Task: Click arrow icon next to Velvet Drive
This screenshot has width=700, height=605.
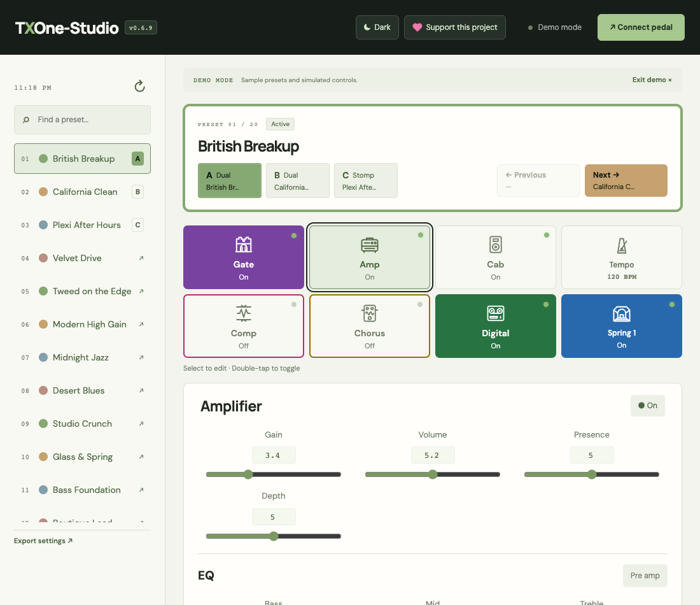Action: [141, 259]
